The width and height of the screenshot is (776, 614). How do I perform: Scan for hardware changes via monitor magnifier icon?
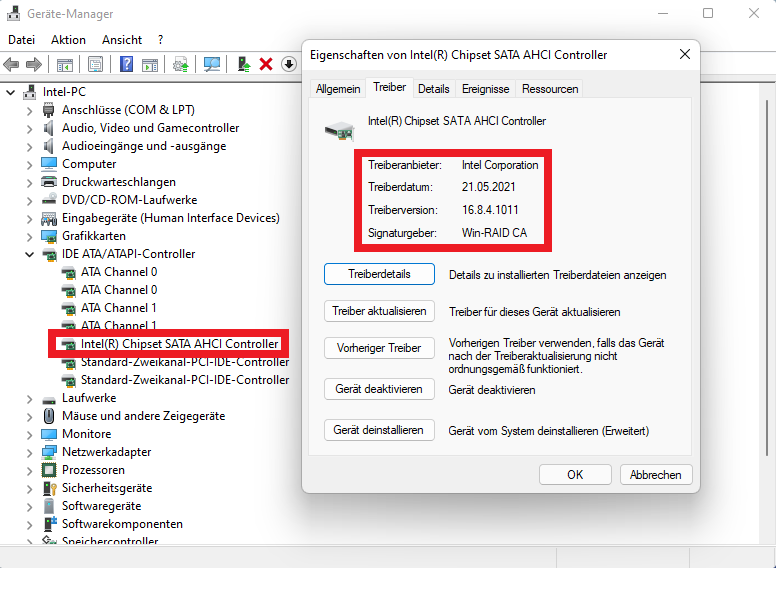[x=212, y=64]
